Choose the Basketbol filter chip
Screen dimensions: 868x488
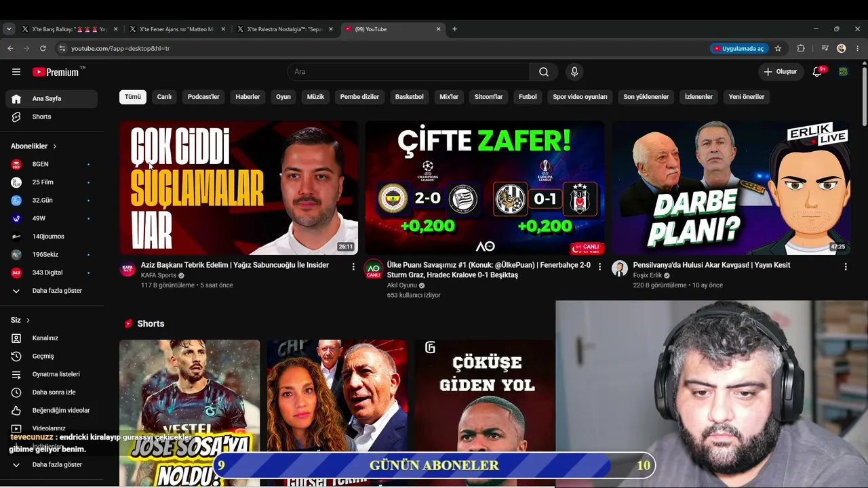[410, 97]
